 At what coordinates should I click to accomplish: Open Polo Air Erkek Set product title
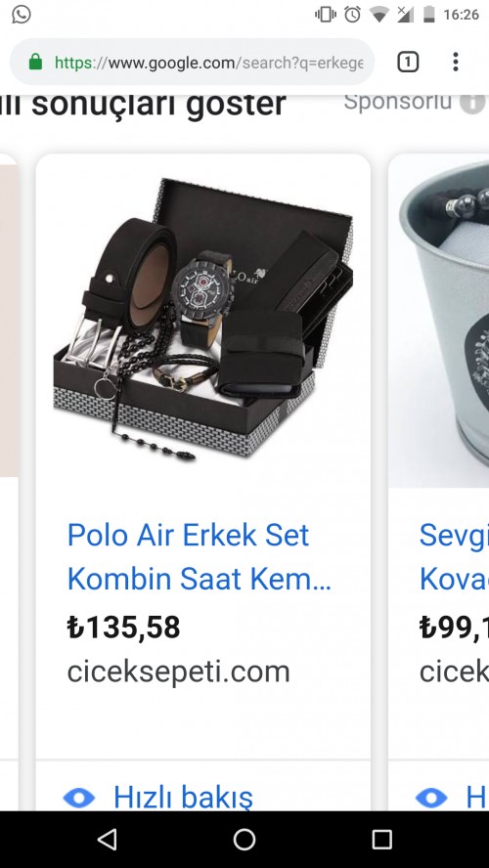(x=199, y=557)
